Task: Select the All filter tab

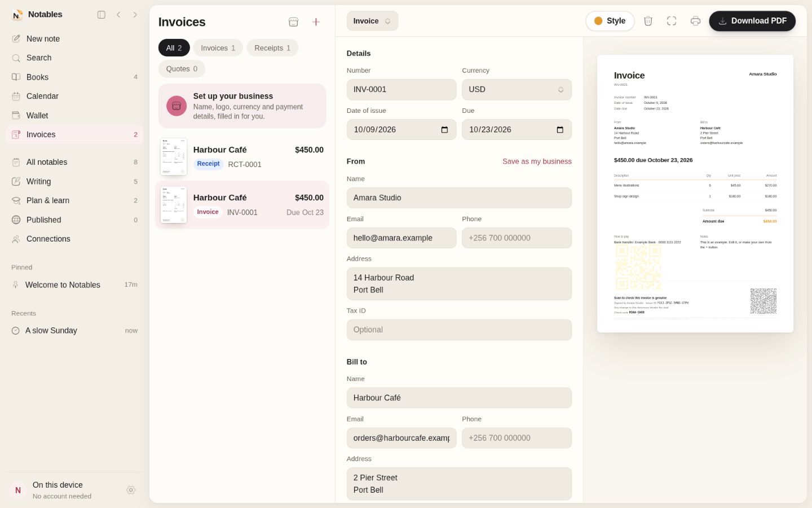Action: tap(174, 48)
